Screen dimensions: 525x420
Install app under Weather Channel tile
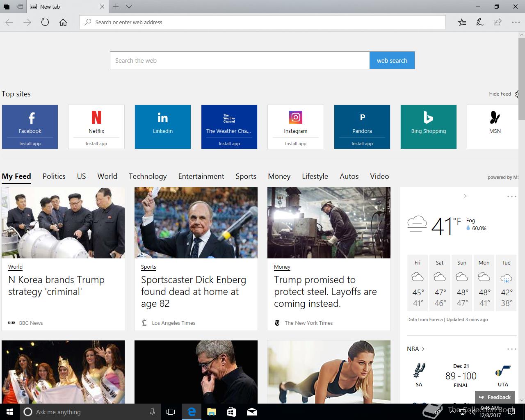(229, 144)
